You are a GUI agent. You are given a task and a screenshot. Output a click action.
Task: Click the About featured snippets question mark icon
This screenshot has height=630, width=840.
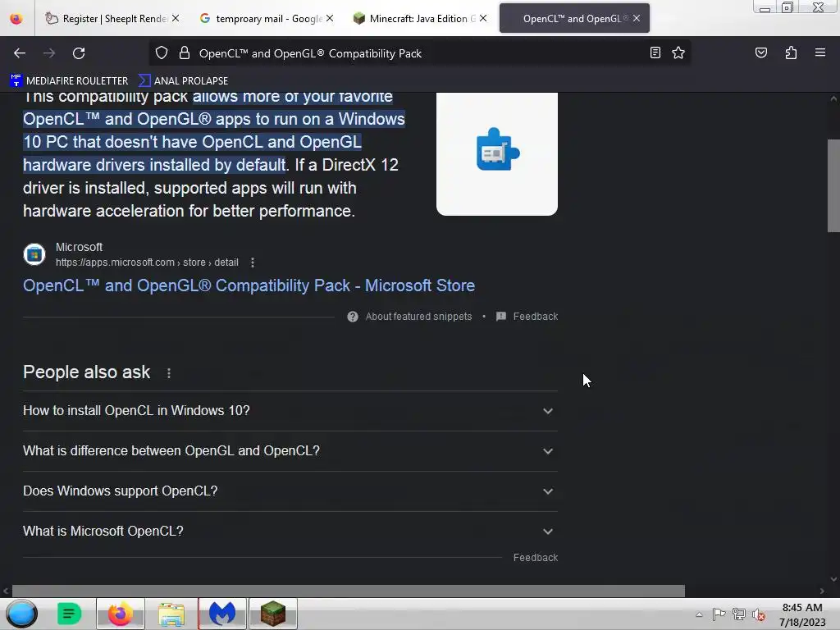point(352,317)
